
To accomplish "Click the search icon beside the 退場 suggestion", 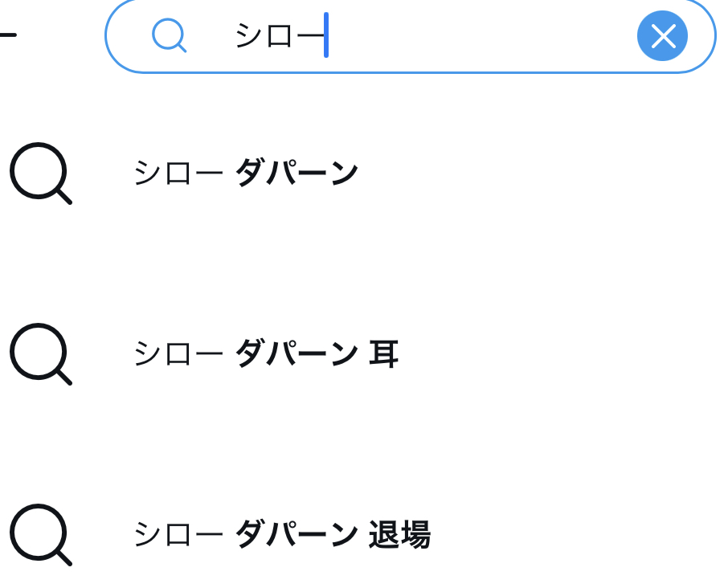I will pyautogui.click(x=40, y=534).
